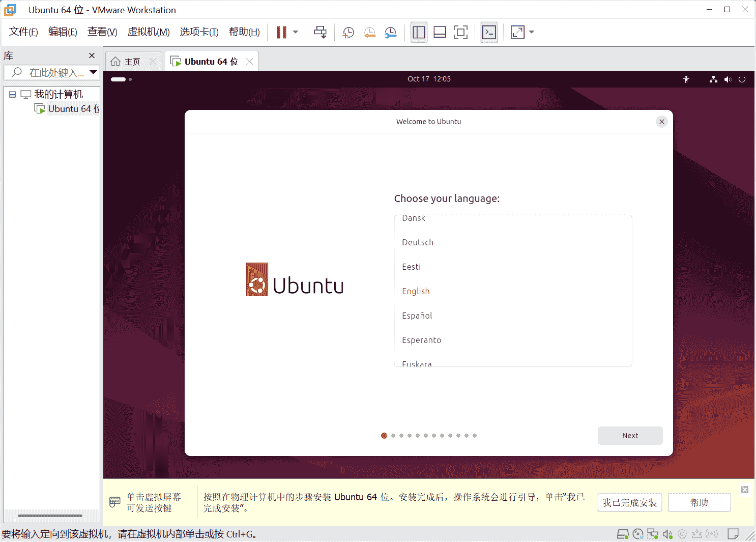Click the keyboard icon in info bar

point(115,502)
